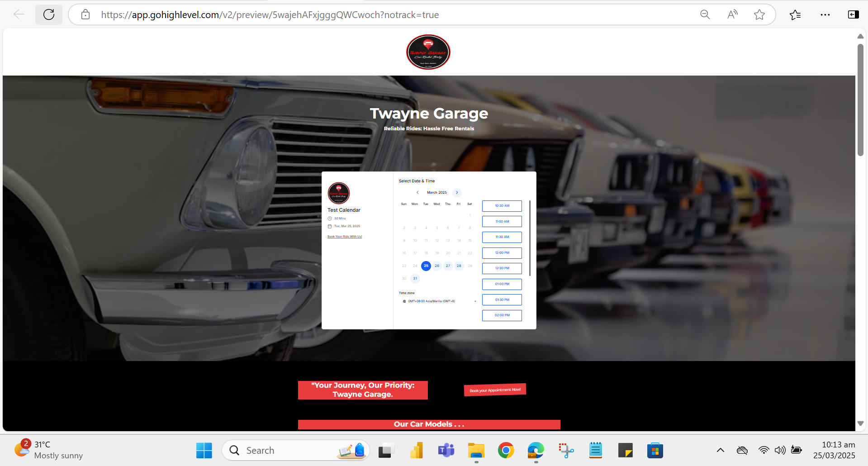Go to previous month in calendar
Viewport: 868px width, 466px height.
point(417,192)
